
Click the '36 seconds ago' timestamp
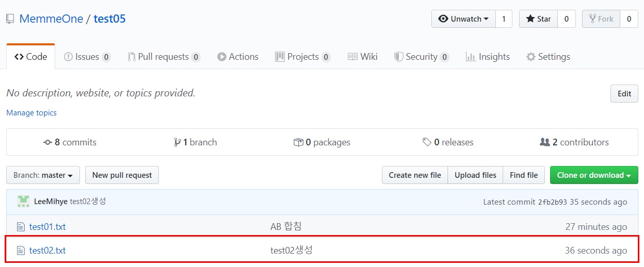click(x=596, y=251)
